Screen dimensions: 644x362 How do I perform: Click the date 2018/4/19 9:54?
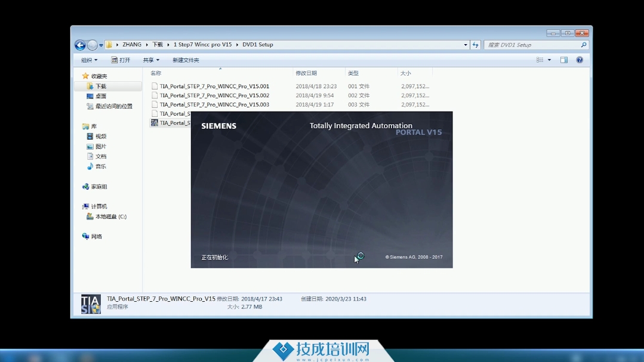coord(315,95)
